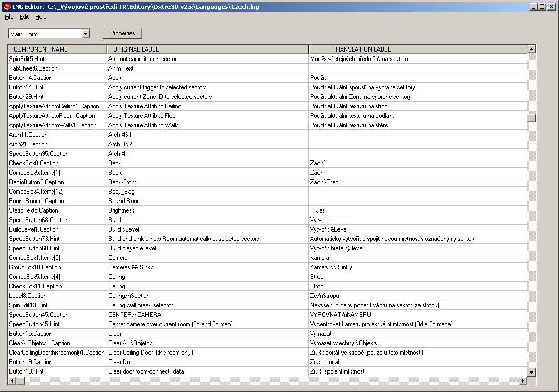This screenshot has height=392, width=559.
Task: Click the LNG Editor title bar icon
Action: coord(7,6)
